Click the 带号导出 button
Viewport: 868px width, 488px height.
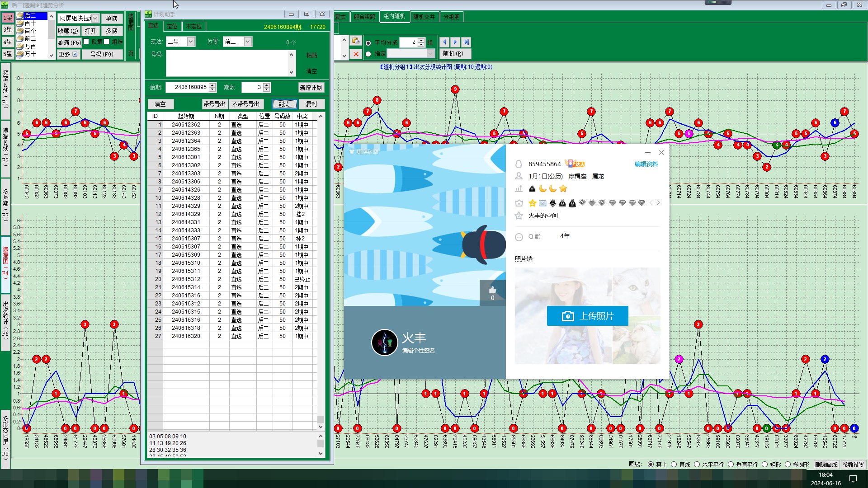point(214,104)
